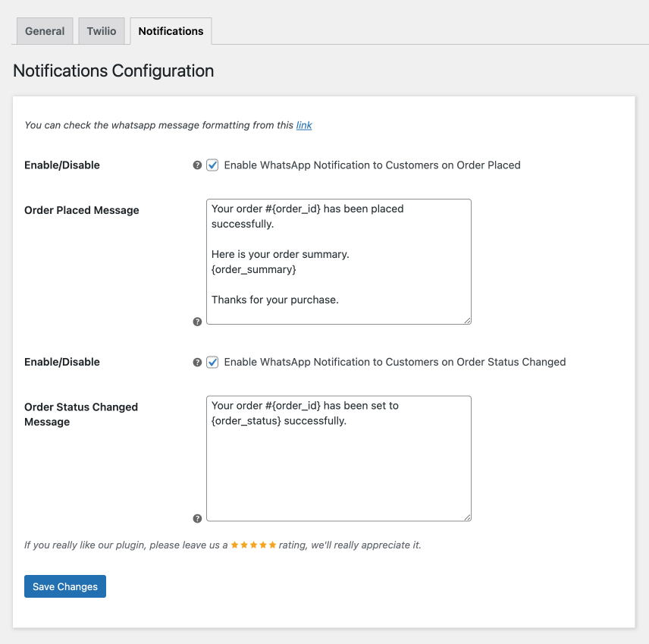Click the Order Placed Message field label

pyautogui.click(x=82, y=211)
